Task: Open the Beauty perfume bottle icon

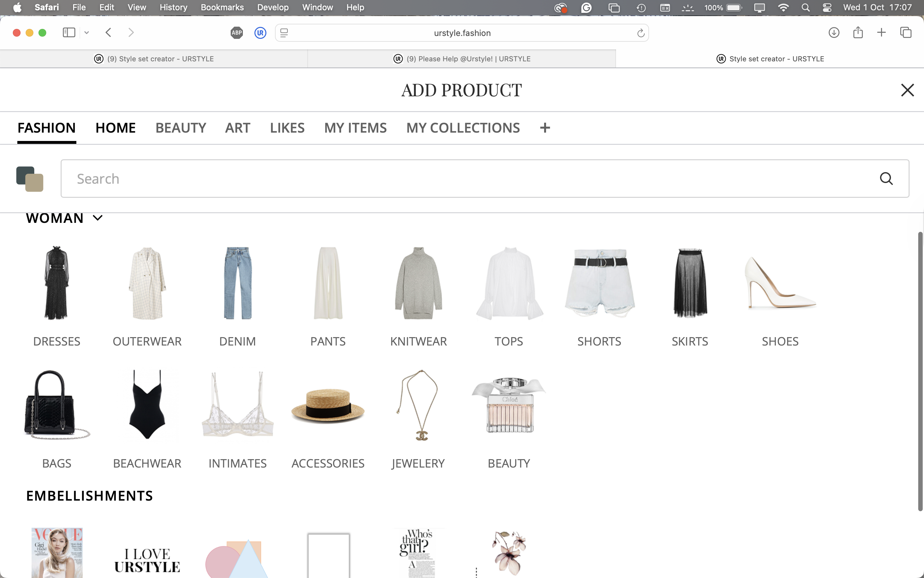Action: click(x=509, y=405)
